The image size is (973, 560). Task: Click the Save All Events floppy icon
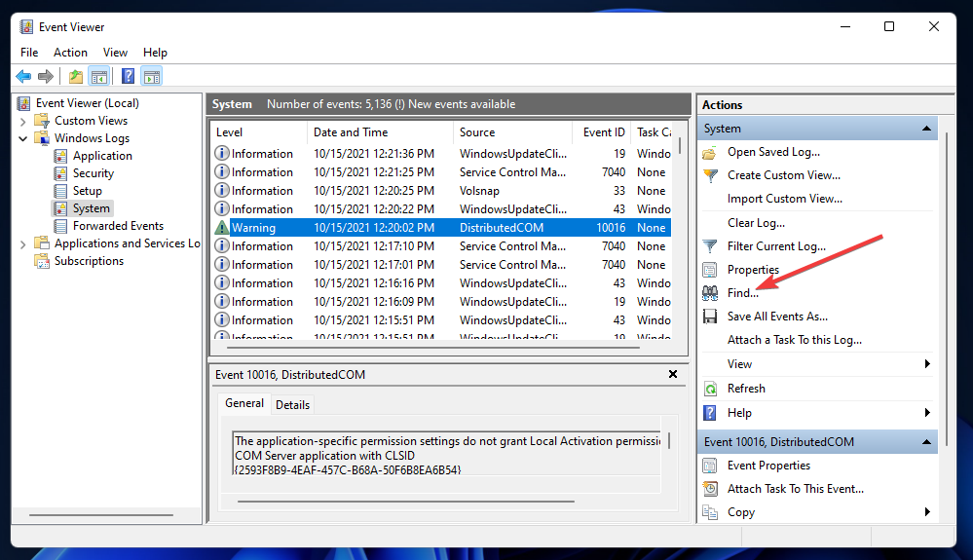[x=710, y=317]
